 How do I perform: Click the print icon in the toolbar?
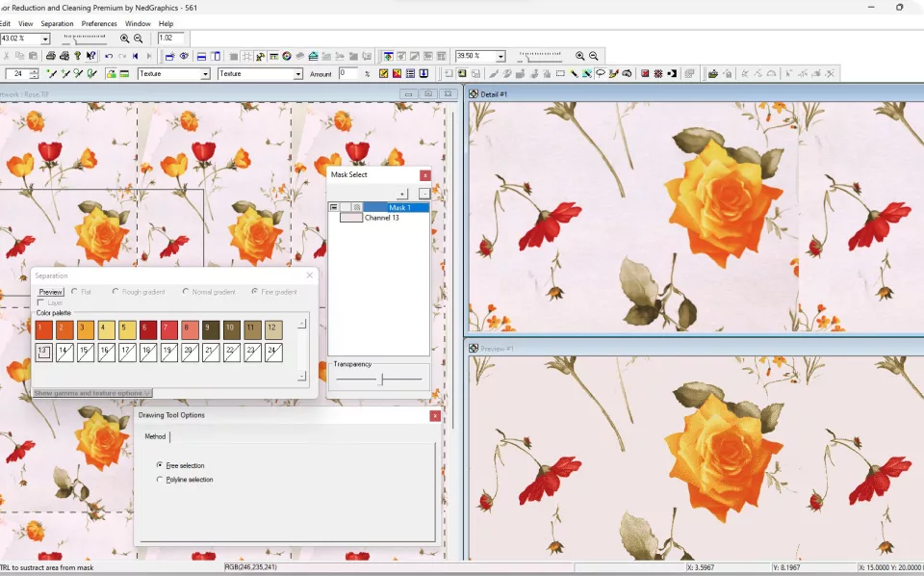tap(50, 56)
